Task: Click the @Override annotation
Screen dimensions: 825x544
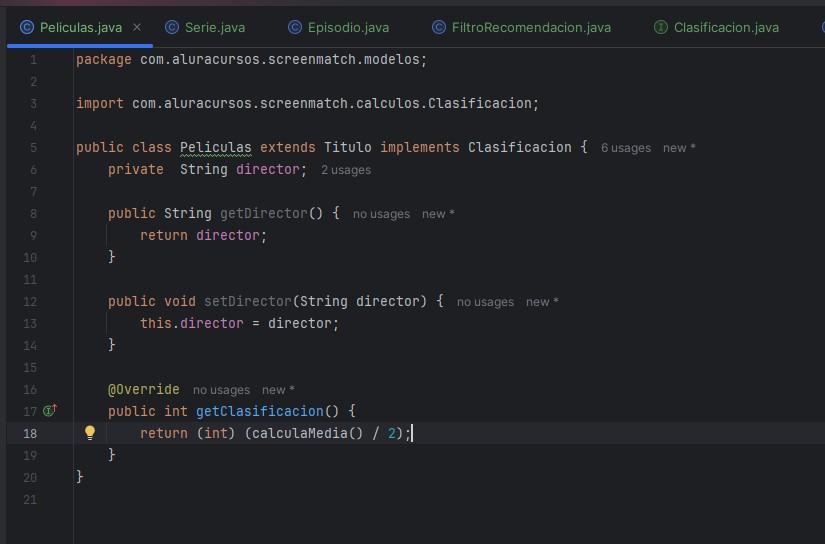Action: click(144, 389)
